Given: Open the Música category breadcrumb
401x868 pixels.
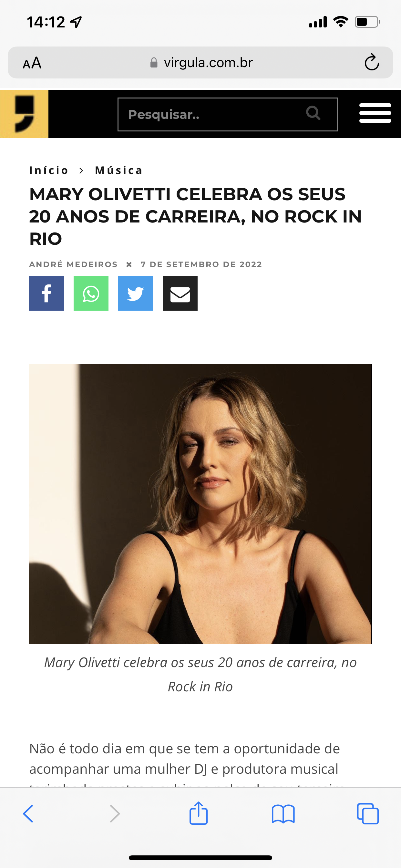Looking at the screenshot, I should tap(119, 170).
